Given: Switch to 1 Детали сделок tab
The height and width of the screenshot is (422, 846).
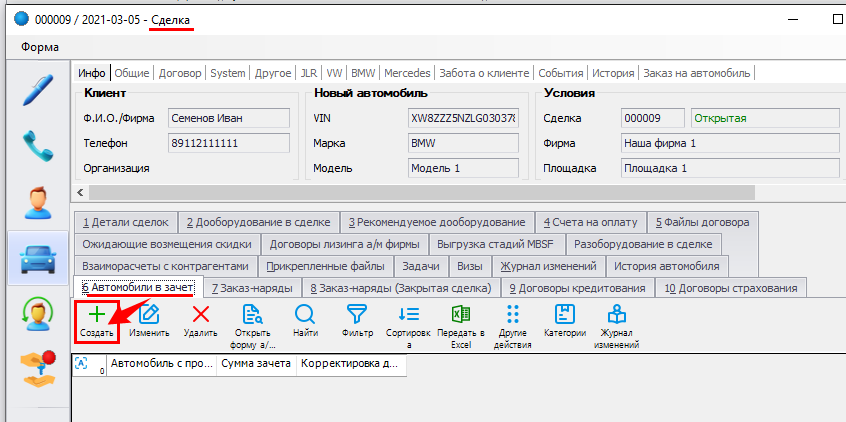Looking at the screenshot, I should coord(127,221).
